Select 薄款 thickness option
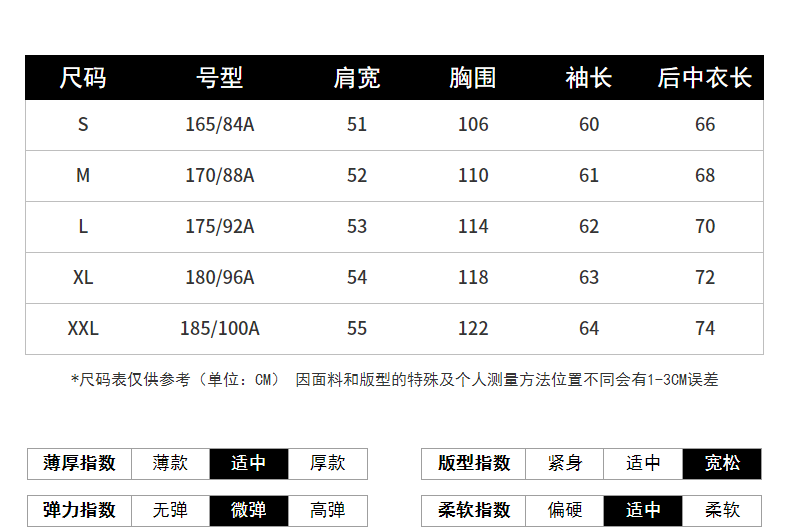 [170, 464]
